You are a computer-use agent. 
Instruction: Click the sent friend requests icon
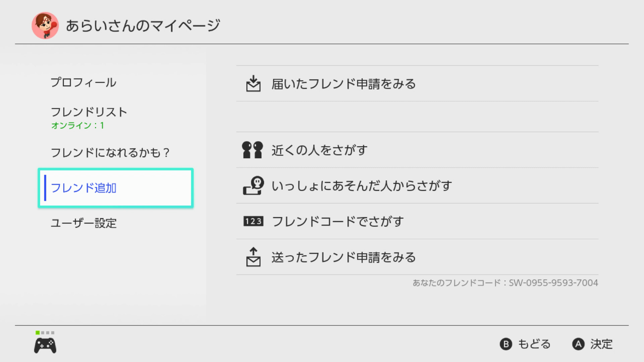click(x=253, y=256)
